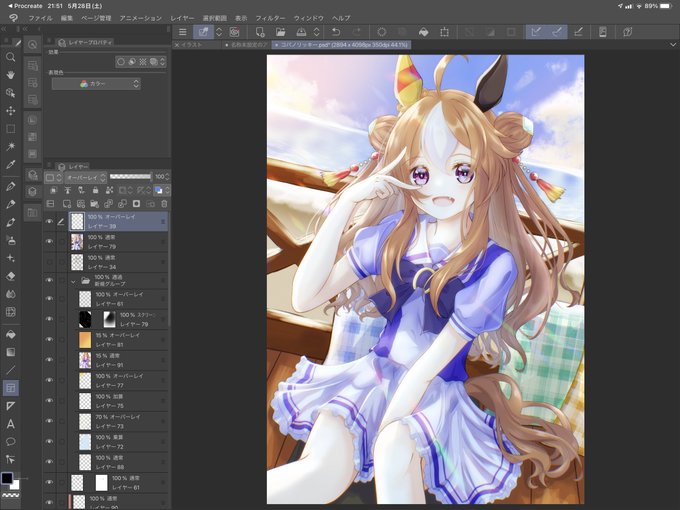Switch to the イラスト document tab
This screenshot has height=510, width=680.
point(191,45)
